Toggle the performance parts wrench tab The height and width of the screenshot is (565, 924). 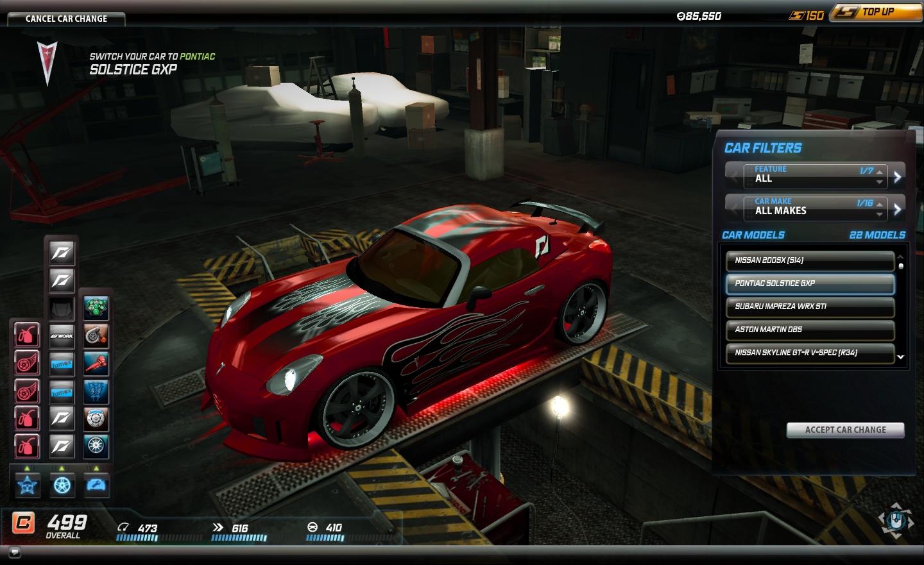pos(96,485)
